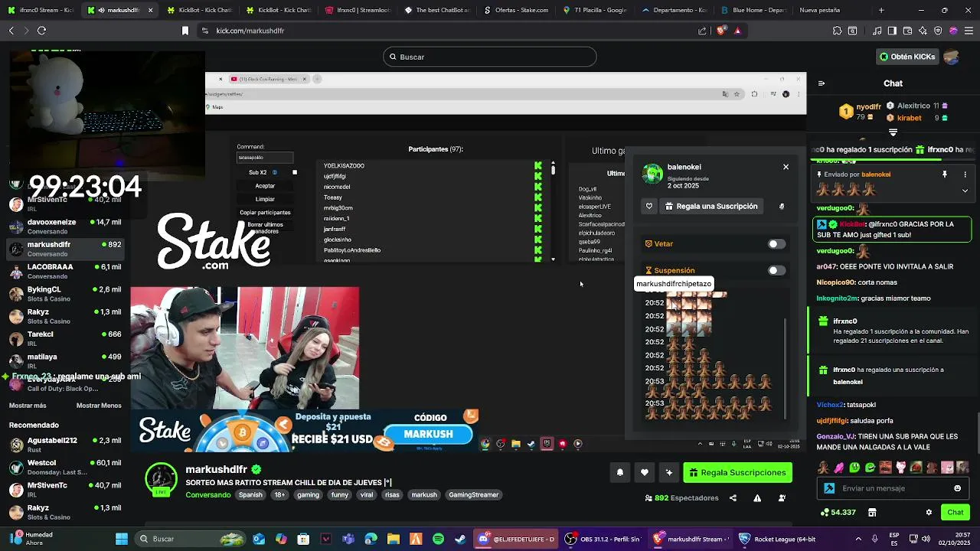The image size is (980, 551).
Task: Open the emoji picker in the message box
Action: click(x=957, y=488)
